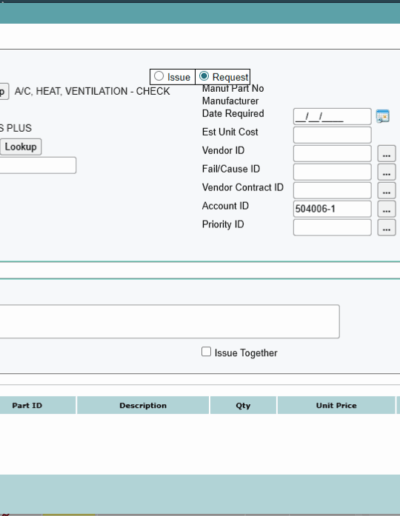Focus the Date Required field
400x516 pixels.
coord(332,116)
